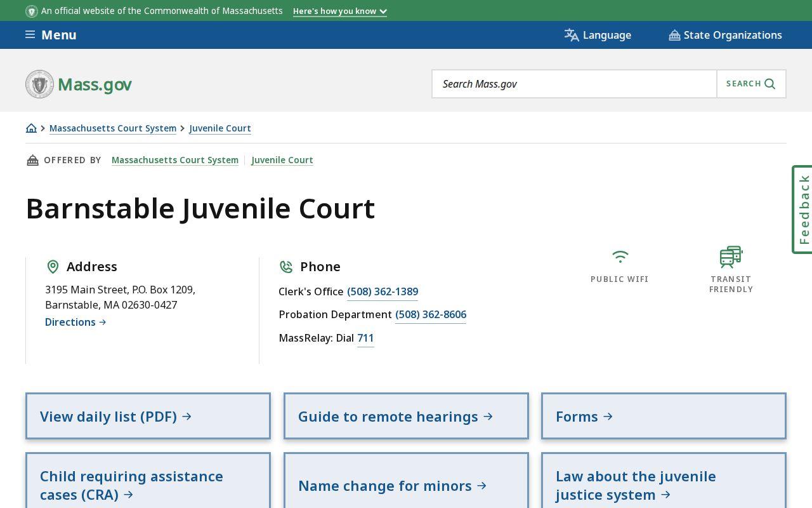
Task: Call Probation Department number (508) 362-8606
Action: pyautogui.click(x=431, y=314)
